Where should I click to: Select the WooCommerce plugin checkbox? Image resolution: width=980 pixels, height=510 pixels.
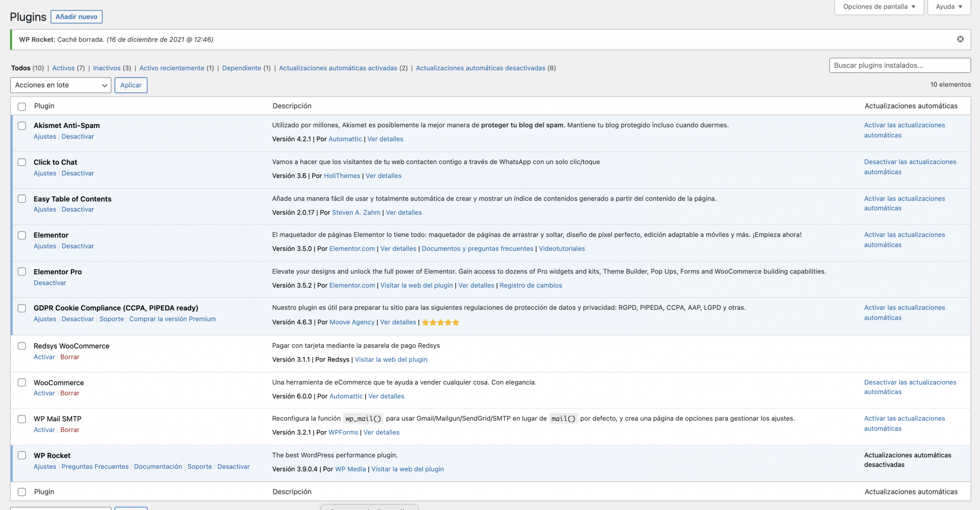coord(22,382)
